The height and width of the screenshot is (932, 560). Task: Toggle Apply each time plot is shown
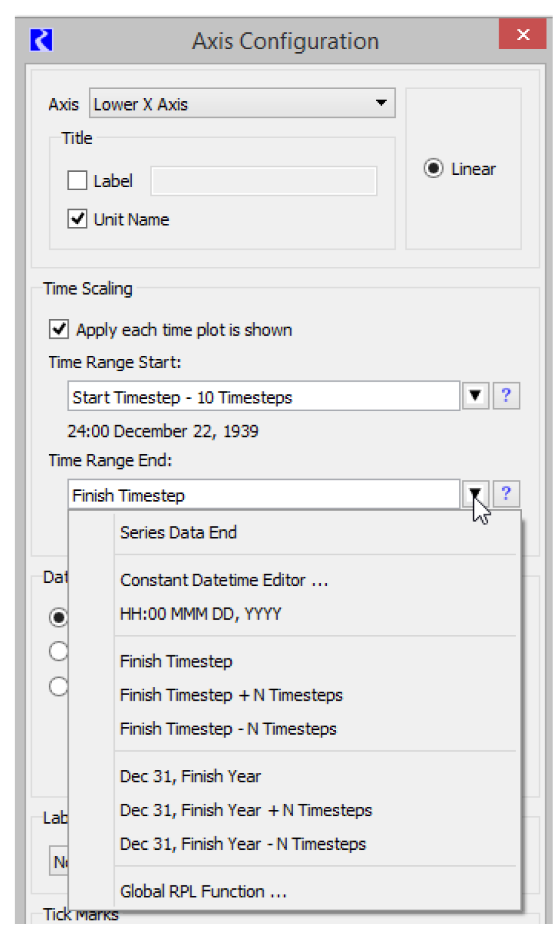tap(59, 329)
